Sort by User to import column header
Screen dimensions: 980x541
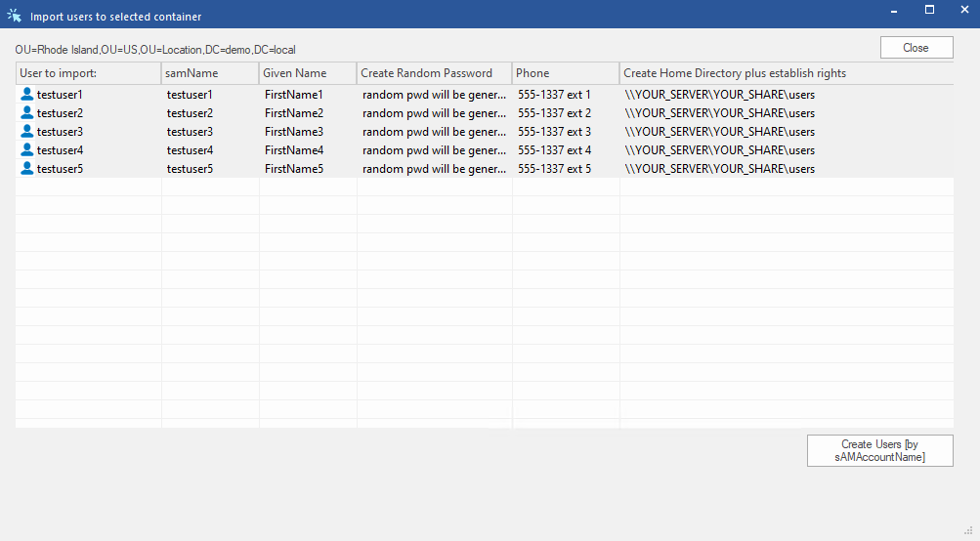(x=88, y=73)
